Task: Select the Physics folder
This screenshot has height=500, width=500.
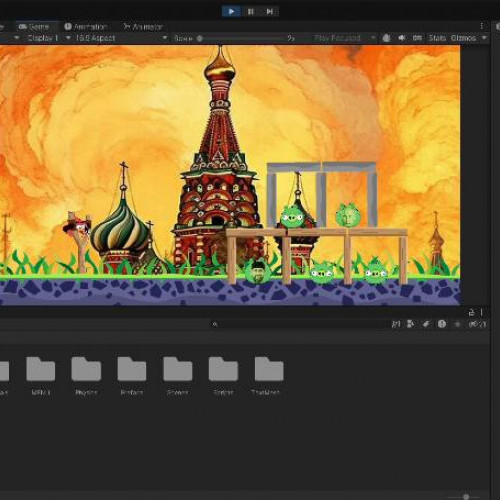Action: pos(86,375)
